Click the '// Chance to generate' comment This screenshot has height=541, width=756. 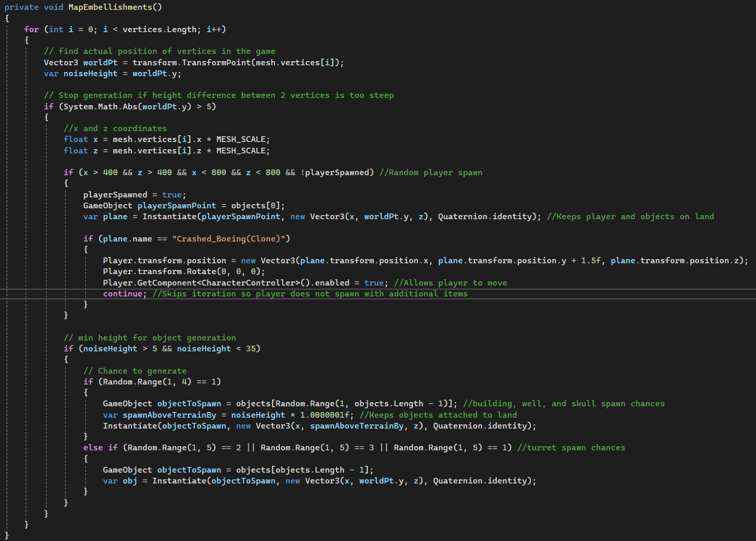coord(135,371)
